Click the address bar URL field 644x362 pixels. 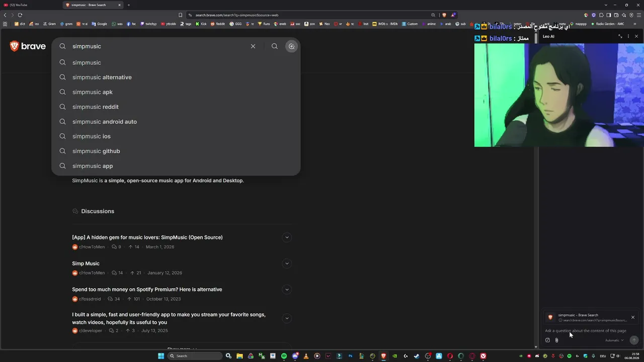click(307, 15)
